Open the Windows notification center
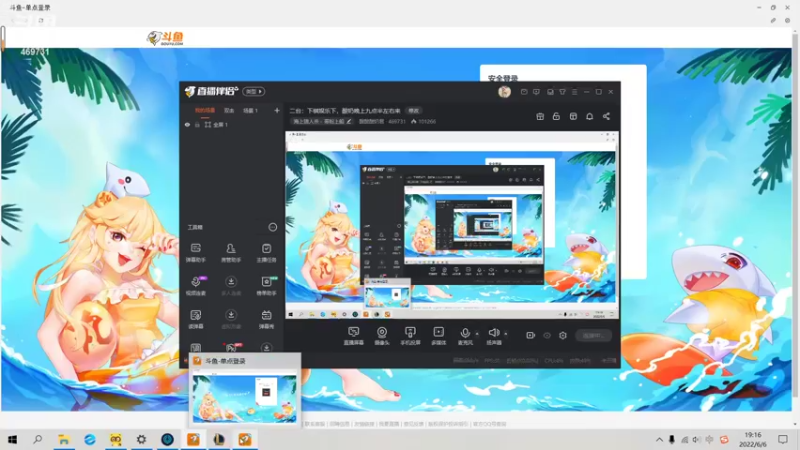The image size is (800, 450). (x=783, y=439)
